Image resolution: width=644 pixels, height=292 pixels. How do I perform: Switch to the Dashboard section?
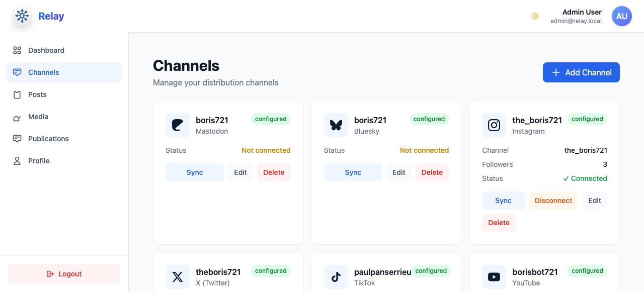(x=46, y=50)
